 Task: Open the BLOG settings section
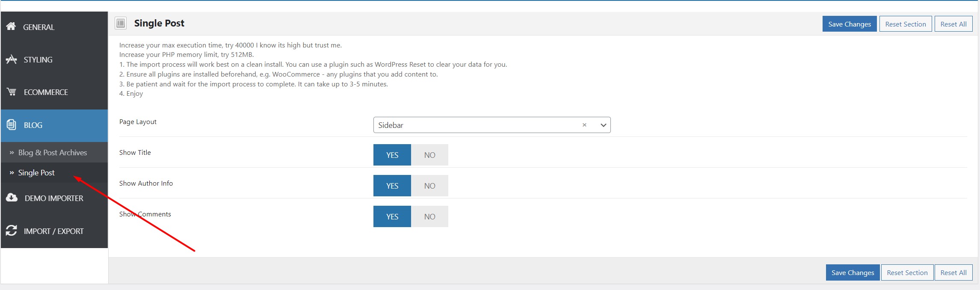coord(54,125)
